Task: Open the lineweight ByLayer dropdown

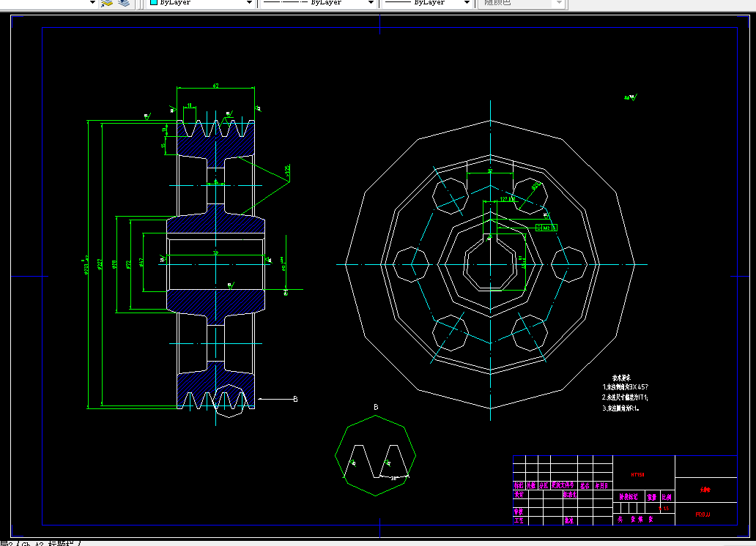Action: click(x=466, y=2)
